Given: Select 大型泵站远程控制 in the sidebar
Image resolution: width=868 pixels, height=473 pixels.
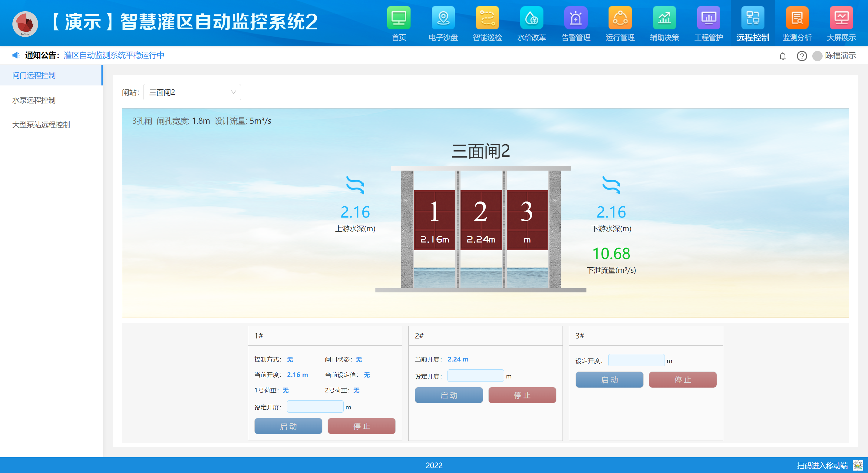Looking at the screenshot, I should [51, 125].
